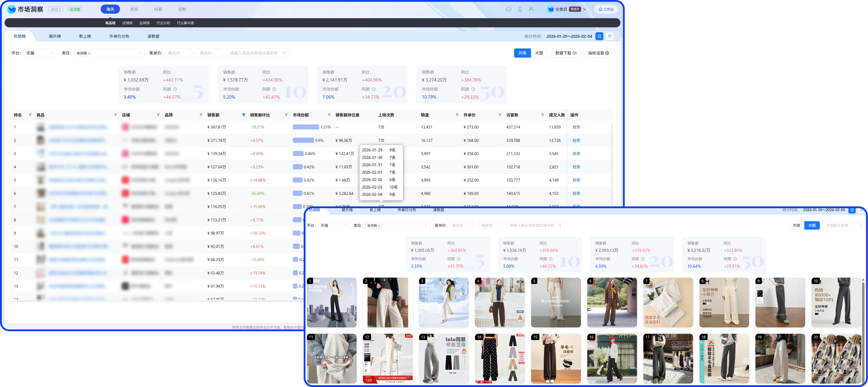Filter the 店铺 column with funnel icon
The height and width of the screenshot is (387, 868).
(x=158, y=115)
